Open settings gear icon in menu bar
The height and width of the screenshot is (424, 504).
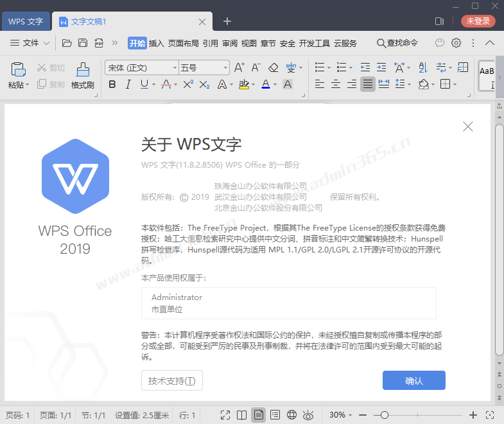click(456, 43)
